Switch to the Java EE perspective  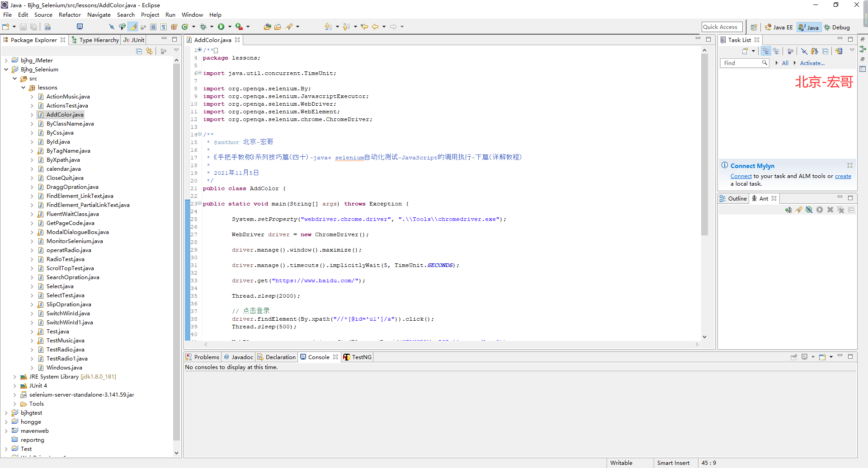pyautogui.click(x=778, y=27)
